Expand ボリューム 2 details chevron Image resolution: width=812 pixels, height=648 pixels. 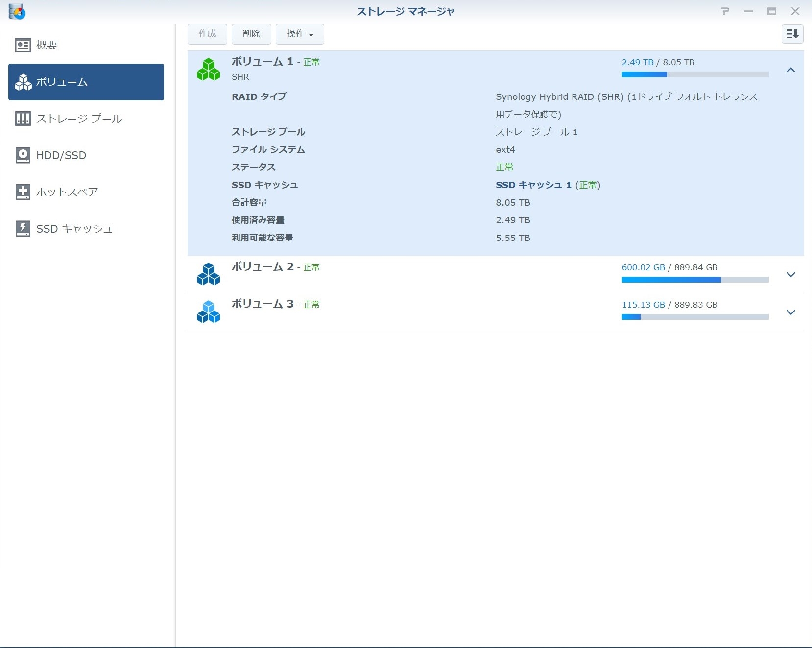tap(790, 274)
